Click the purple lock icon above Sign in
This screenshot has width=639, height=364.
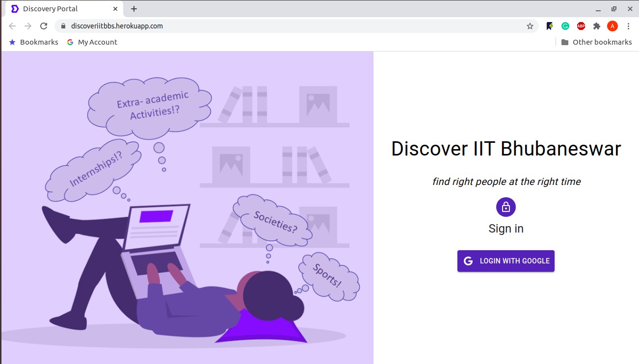[x=506, y=207]
